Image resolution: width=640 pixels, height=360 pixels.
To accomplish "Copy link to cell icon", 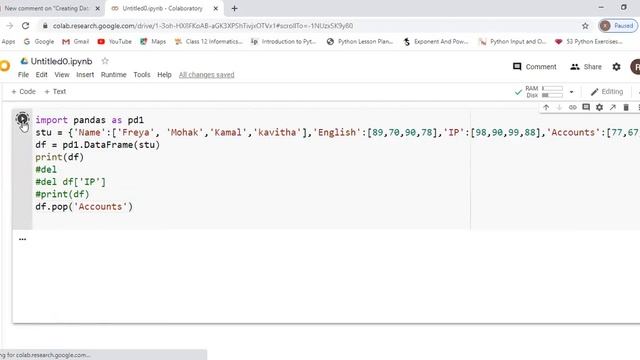I will (x=573, y=107).
